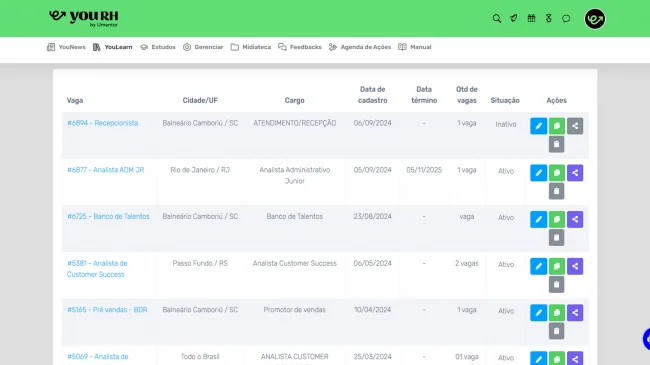Image resolution: width=650 pixels, height=365 pixels.
Task: Click the Data de cadastro column header
Action: point(373,95)
